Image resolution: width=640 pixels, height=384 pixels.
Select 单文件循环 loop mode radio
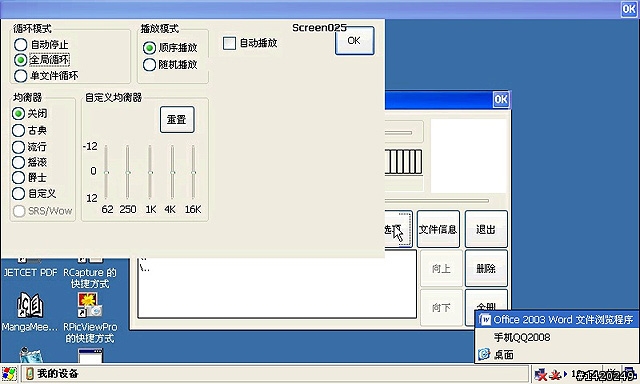tap(20, 75)
